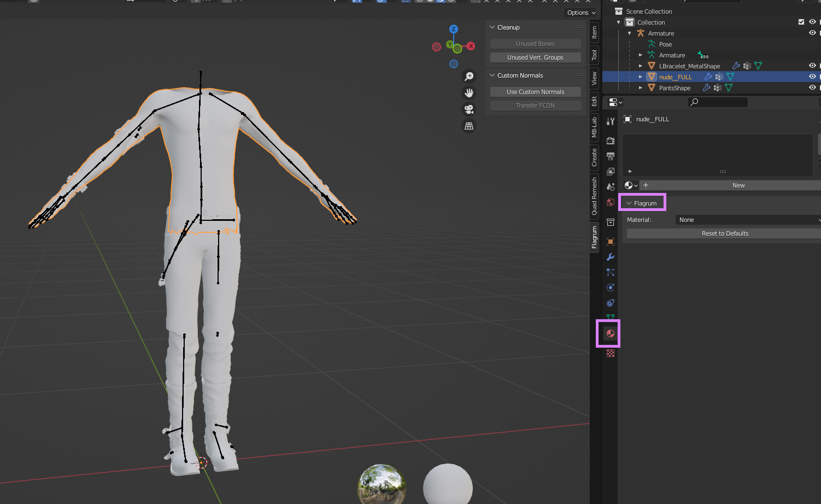
Task: Open the Texture properties checker tab
Action: coord(611,353)
